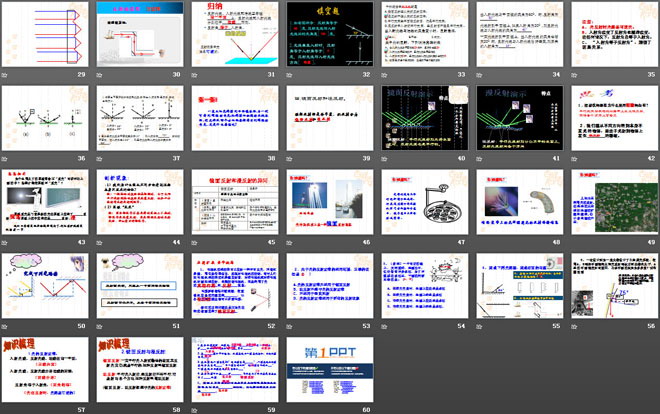Select slide 35 with red 注意 text
The width and height of the screenshot is (660, 414).
611,35
